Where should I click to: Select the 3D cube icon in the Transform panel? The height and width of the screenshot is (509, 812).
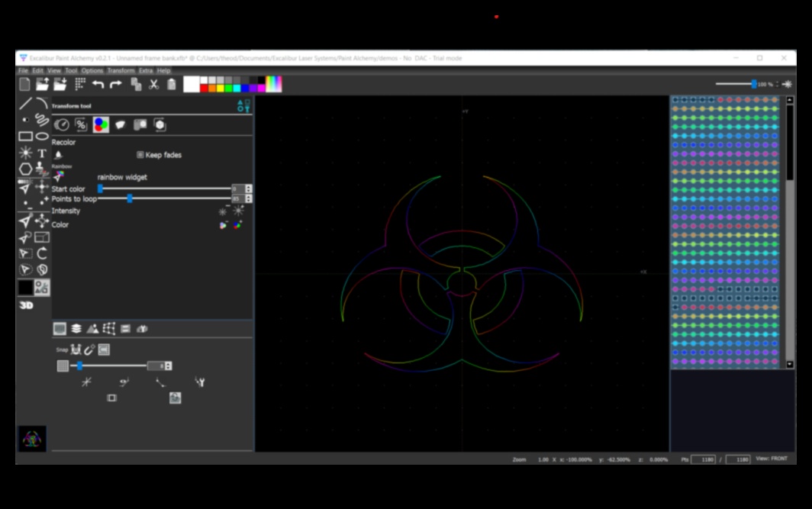[x=159, y=124]
